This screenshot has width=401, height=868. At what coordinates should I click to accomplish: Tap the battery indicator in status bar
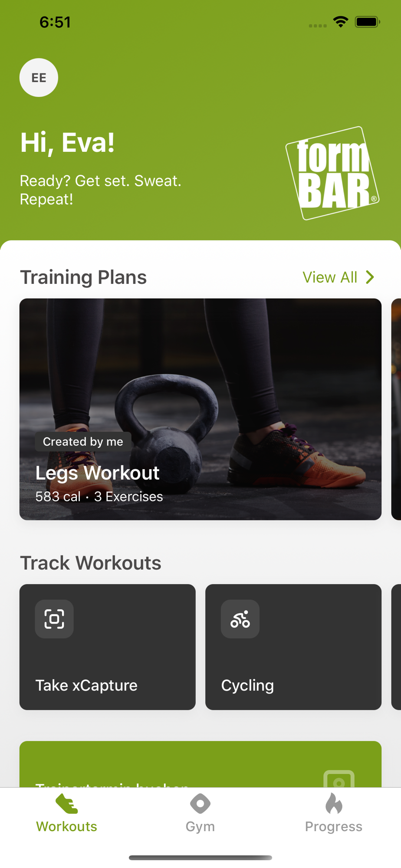368,22
